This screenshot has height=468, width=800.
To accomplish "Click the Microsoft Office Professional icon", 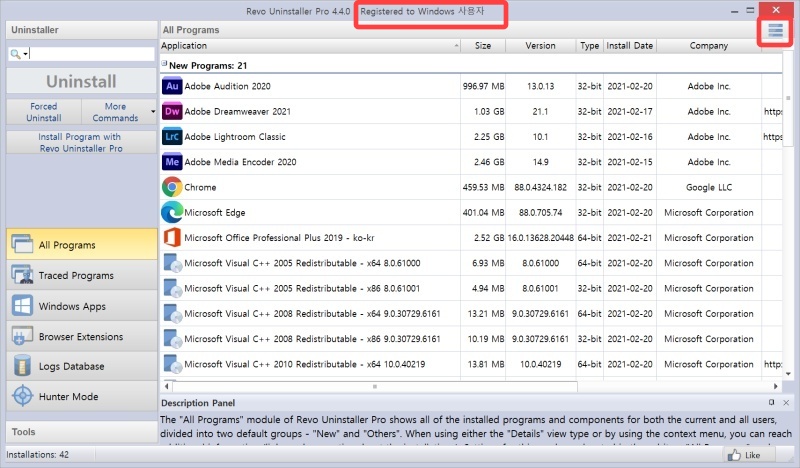I will [x=172, y=238].
